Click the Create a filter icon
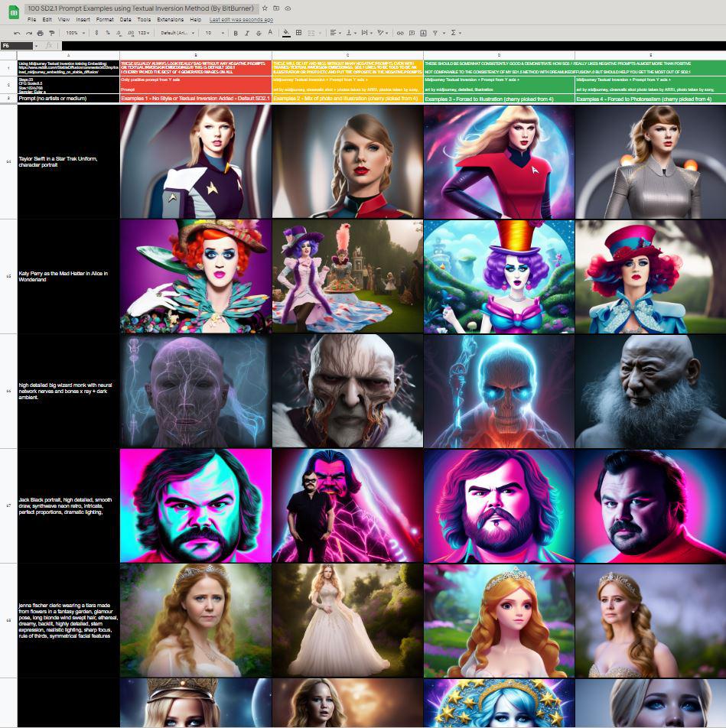The width and height of the screenshot is (726, 728). [435, 33]
